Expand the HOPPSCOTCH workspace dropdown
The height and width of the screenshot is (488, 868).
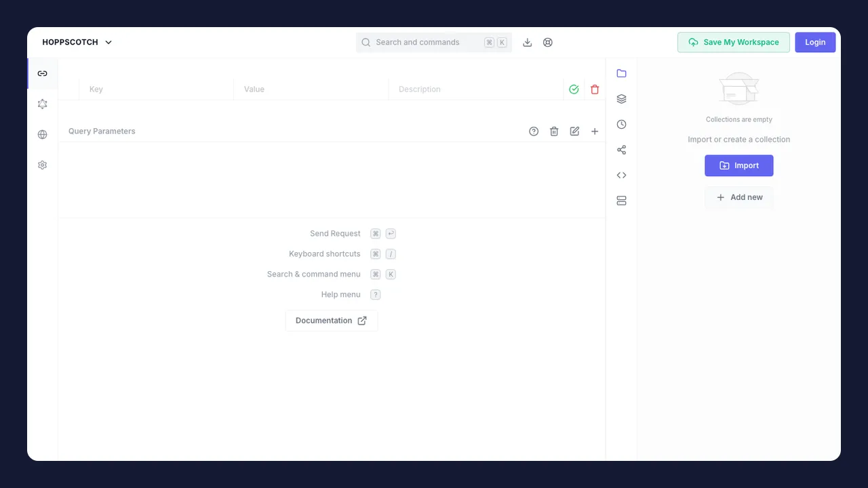click(77, 42)
